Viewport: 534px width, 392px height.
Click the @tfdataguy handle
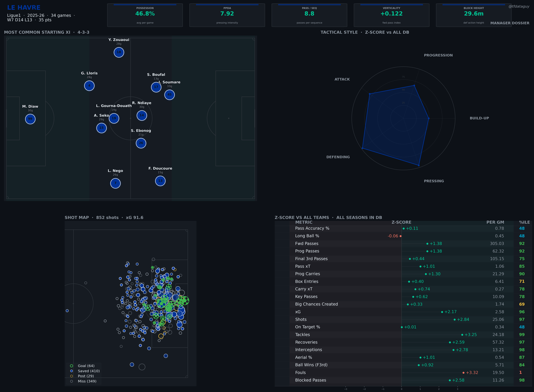coord(519,6)
